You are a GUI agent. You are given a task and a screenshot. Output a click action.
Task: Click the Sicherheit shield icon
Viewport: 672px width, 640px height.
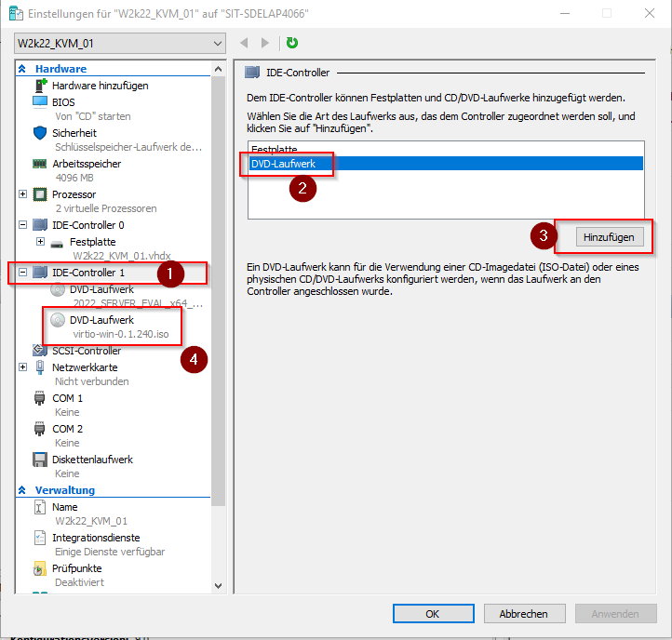coord(40,133)
